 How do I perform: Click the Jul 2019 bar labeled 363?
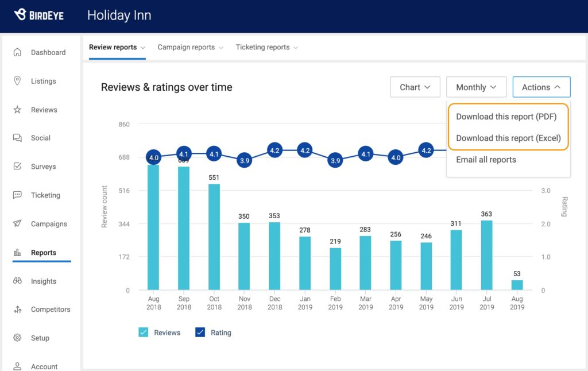[487, 255]
